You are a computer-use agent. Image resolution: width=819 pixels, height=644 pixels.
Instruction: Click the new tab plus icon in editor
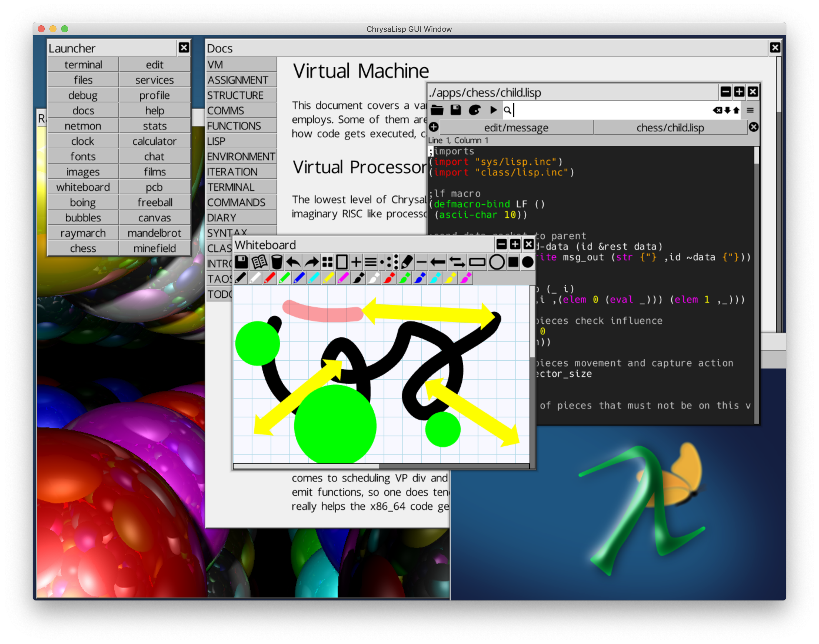point(434,127)
